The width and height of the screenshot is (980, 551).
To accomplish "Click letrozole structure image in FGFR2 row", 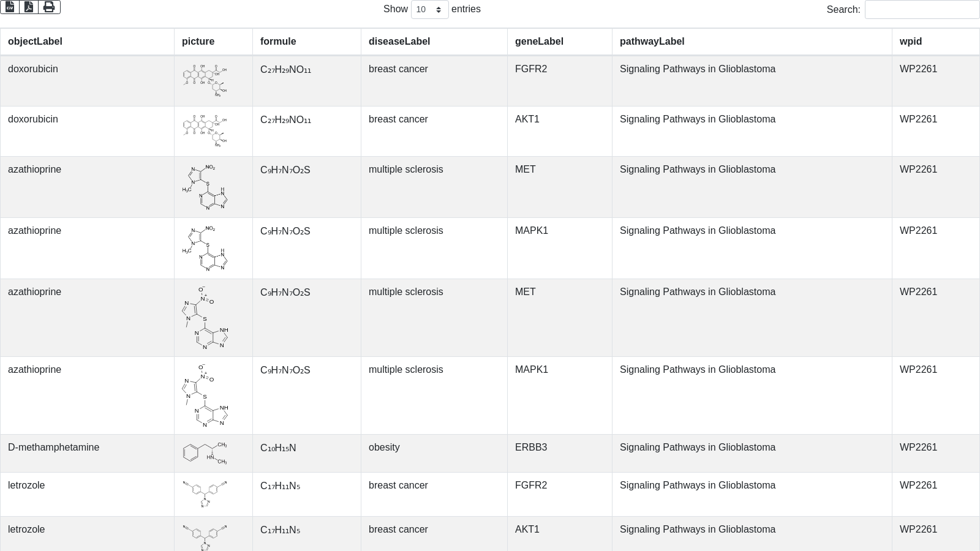I will 205,494.
